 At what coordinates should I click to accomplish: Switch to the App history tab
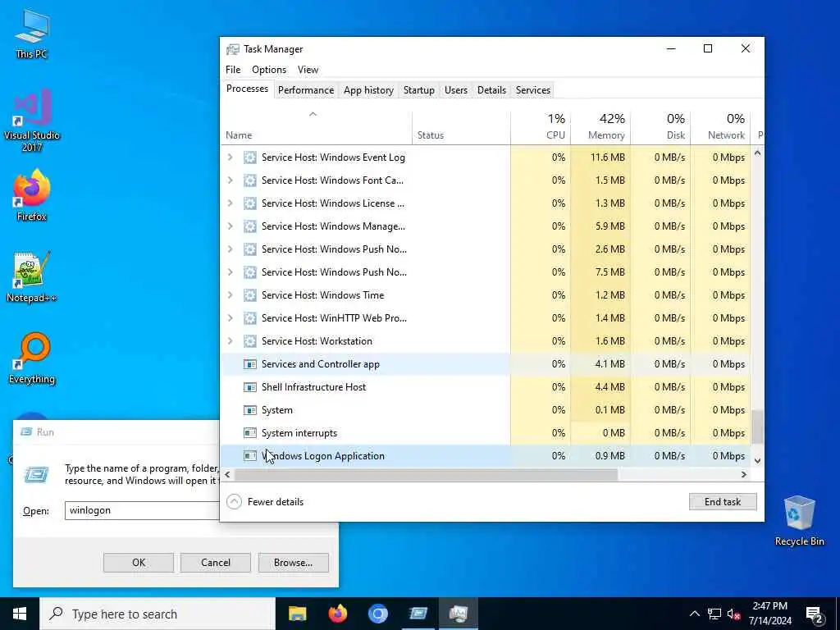368,90
